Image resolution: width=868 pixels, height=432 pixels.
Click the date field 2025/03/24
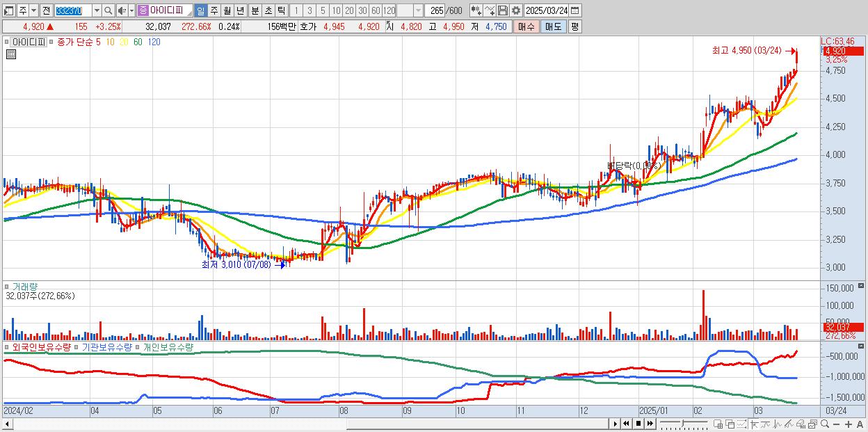click(x=546, y=10)
